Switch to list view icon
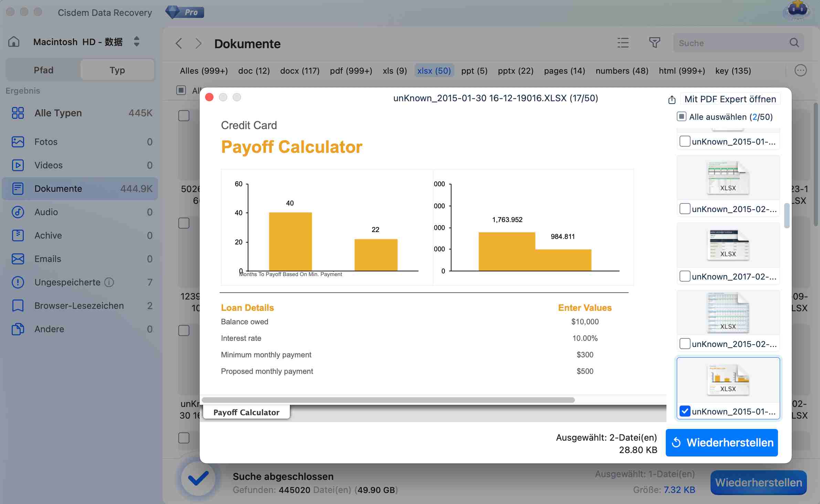 click(x=623, y=43)
